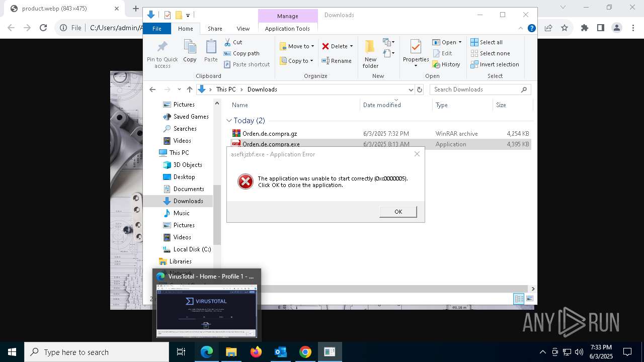Click the Search Downloads field

[480, 89]
